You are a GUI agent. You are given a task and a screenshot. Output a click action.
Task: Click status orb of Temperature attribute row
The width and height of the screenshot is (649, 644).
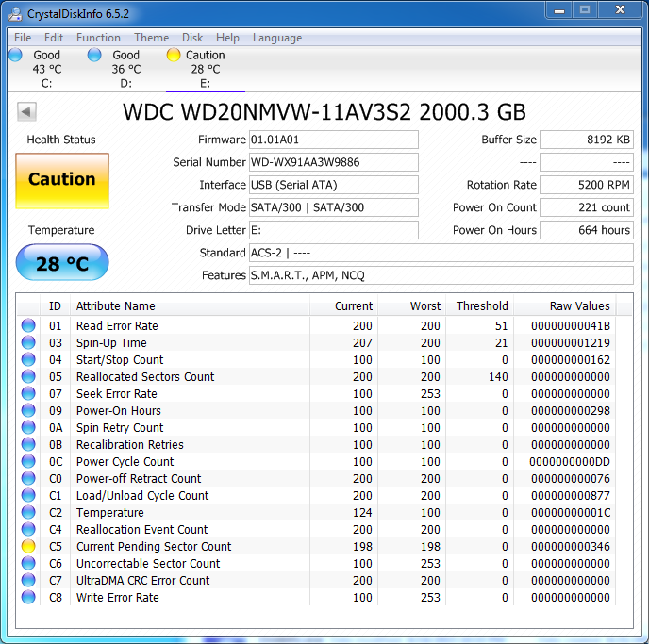pos(28,512)
